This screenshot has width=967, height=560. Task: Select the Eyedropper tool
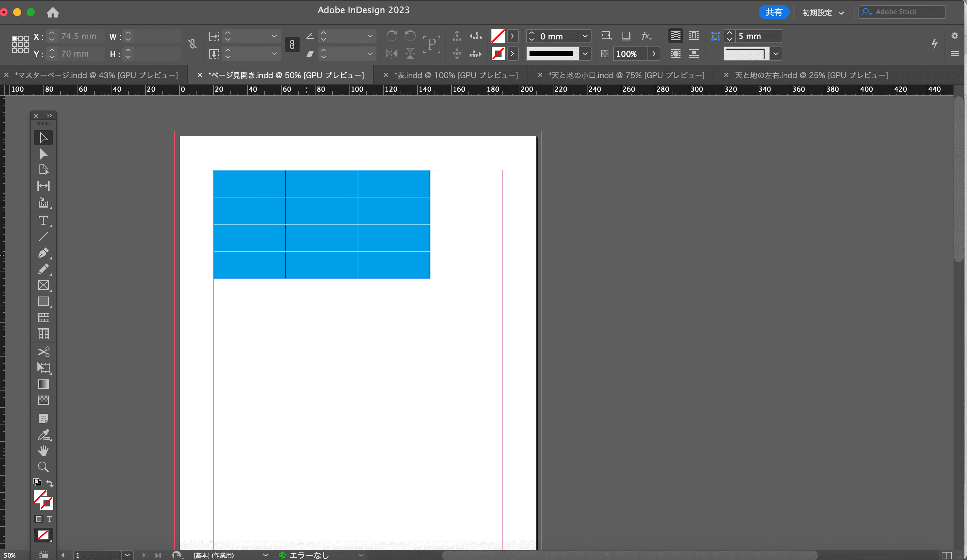tap(43, 435)
